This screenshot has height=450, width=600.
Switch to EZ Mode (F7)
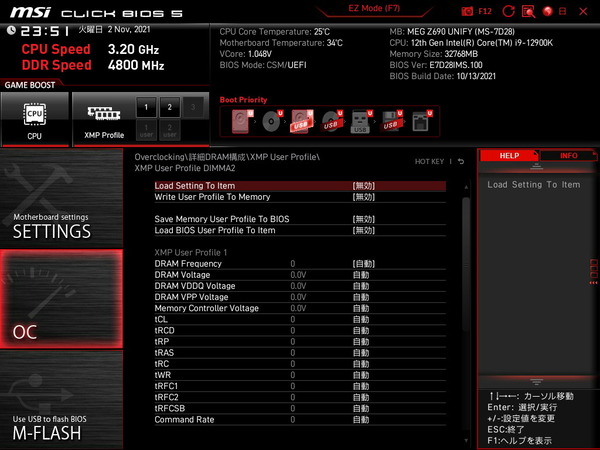tap(374, 8)
